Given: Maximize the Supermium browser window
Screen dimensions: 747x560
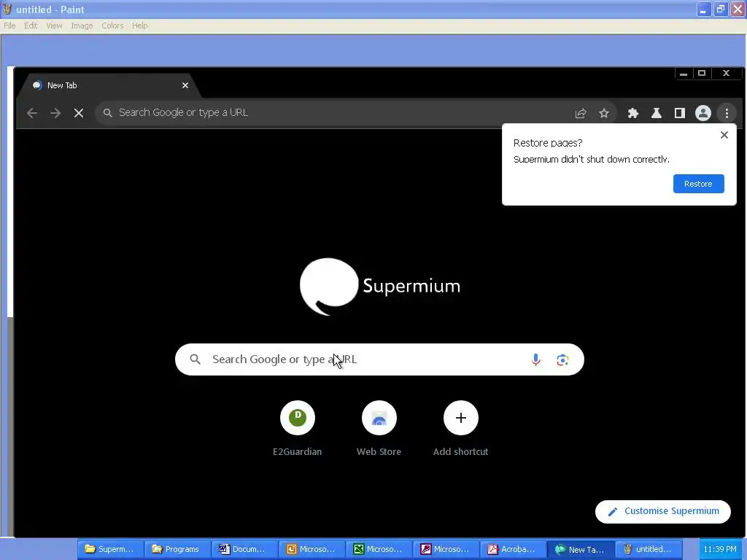Looking at the screenshot, I should tap(702, 74).
